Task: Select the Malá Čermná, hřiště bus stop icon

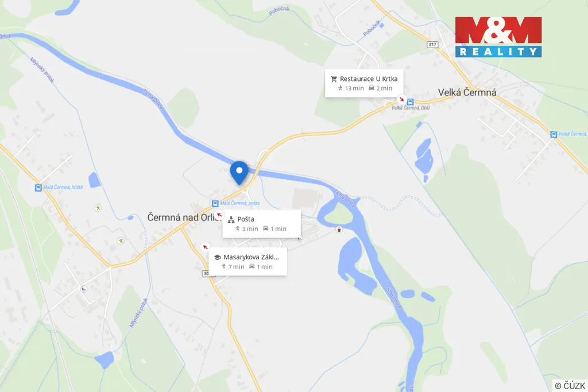Action: point(38,188)
